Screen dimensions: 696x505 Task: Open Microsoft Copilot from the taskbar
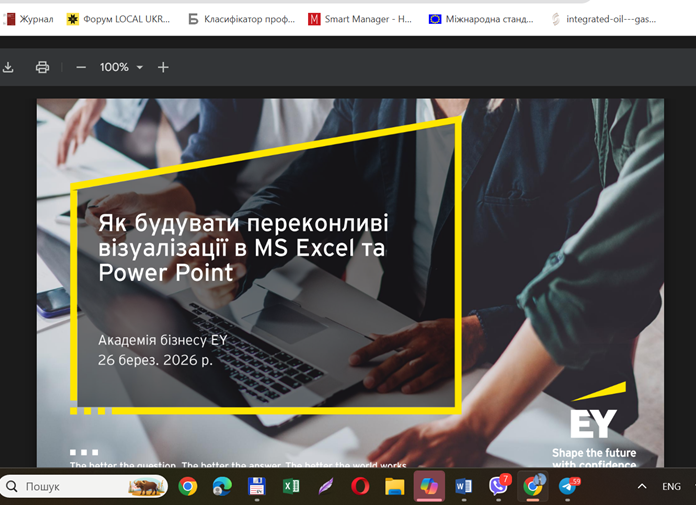tap(429, 486)
